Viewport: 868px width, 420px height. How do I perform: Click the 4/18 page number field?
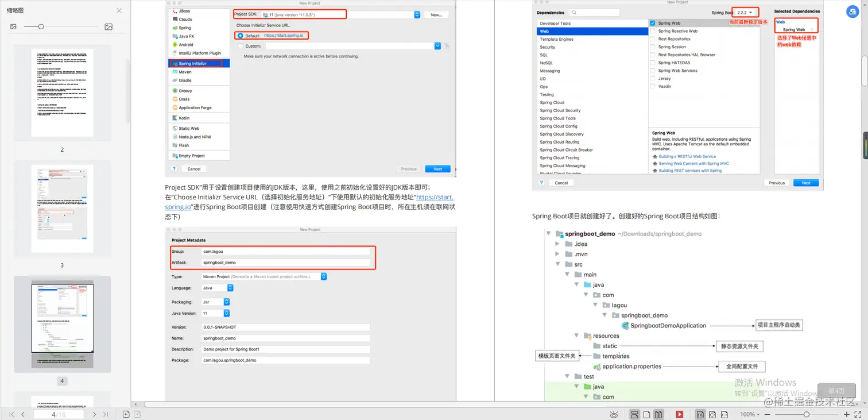pos(59,414)
